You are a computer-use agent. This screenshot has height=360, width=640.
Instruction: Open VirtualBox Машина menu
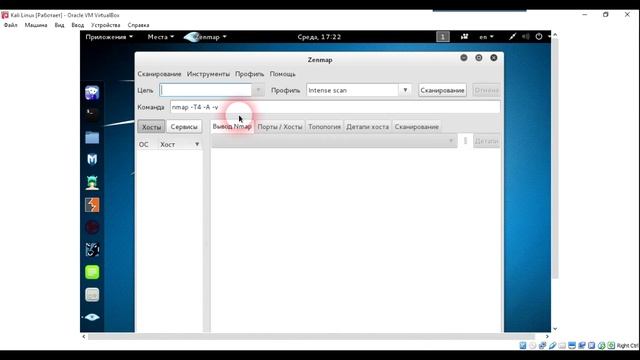pyautogui.click(x=36, y=25)
